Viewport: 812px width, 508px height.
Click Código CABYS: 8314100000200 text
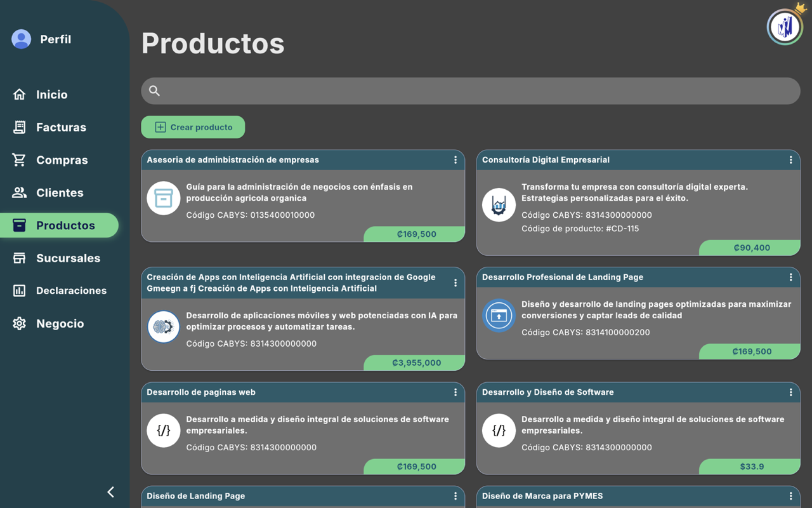[586, 332]
